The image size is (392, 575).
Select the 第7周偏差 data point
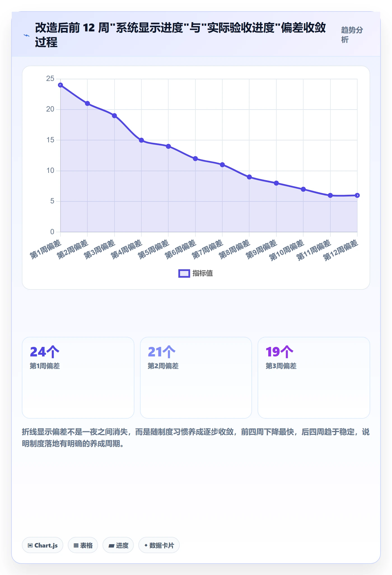point(222,165)
